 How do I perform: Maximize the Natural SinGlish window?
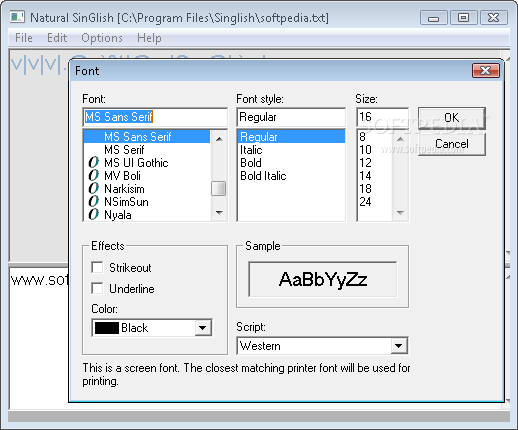tap(463, 18)
